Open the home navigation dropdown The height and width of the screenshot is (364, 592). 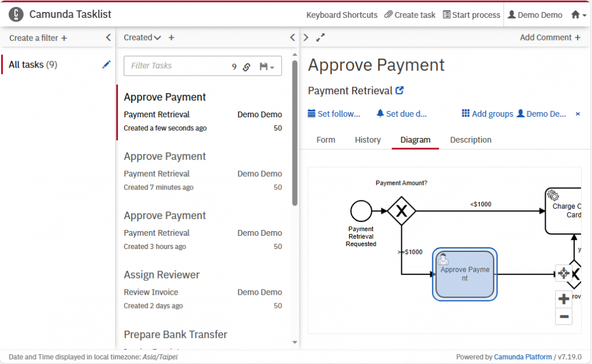(578, 15)
